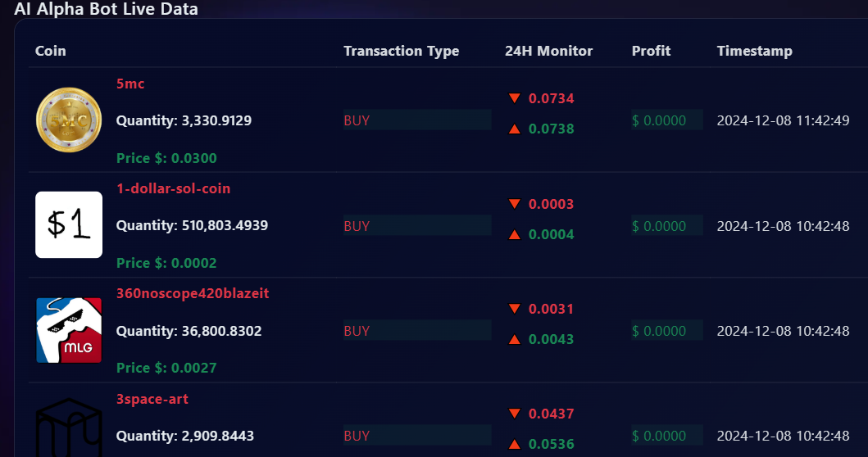This screenshot has height=457, width=868.
Task: Open the 3space-art coin link
Action: click(152, 399)
